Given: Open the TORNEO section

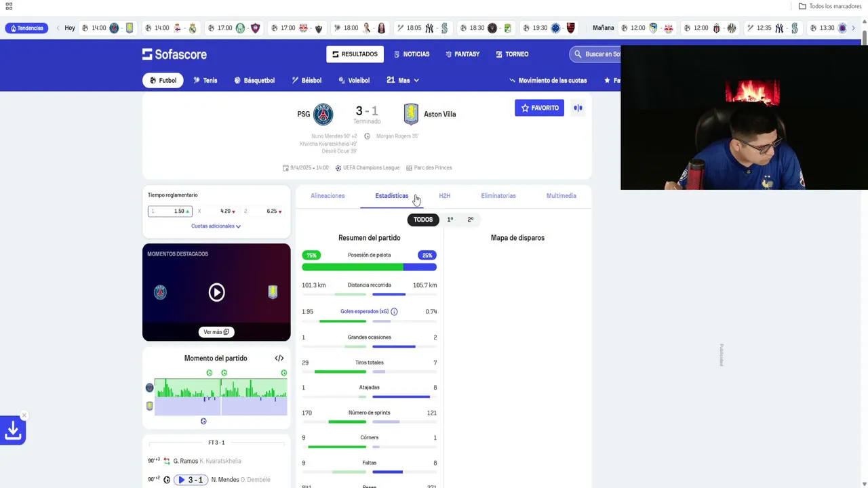Looking at the screenshot, I should pos(512,54).
